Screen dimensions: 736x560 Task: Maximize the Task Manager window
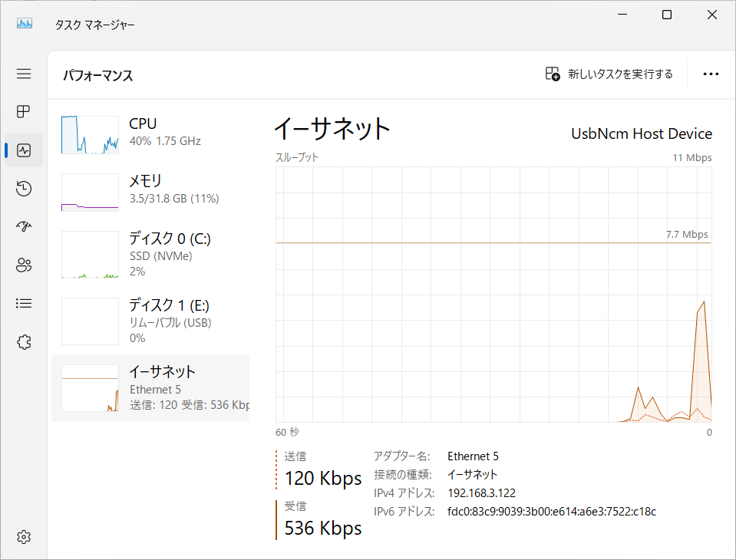click(667, 15)
